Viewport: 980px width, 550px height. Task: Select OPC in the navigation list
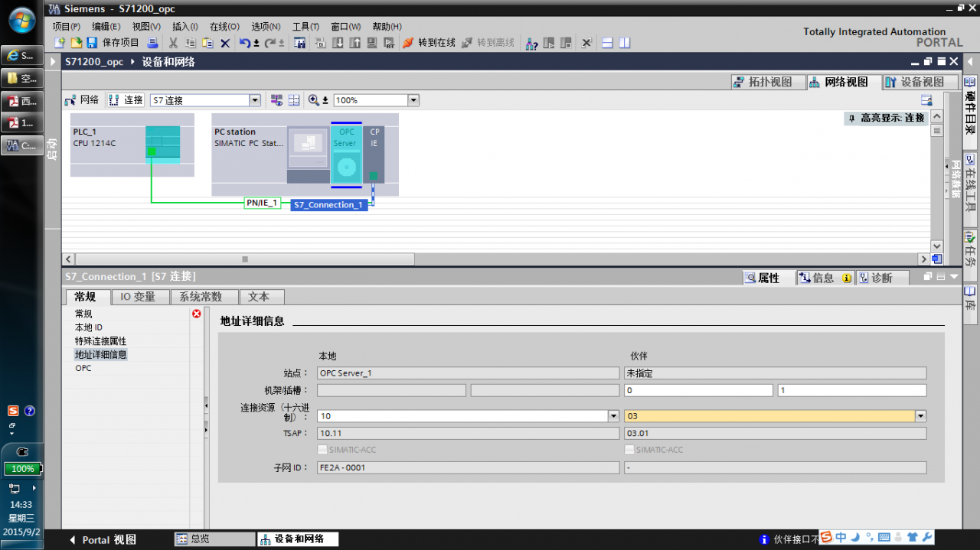[83, 369]
